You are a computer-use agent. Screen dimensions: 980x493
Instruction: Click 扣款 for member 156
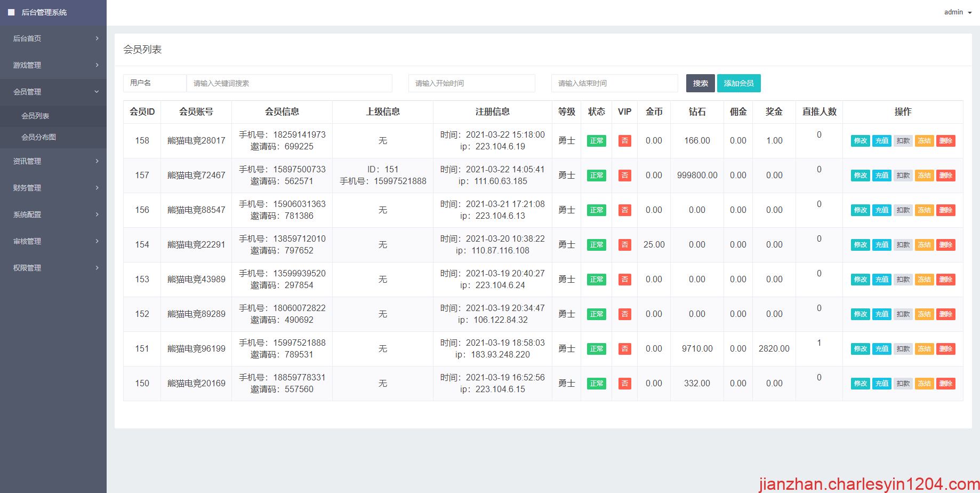[x=903, y=210]
